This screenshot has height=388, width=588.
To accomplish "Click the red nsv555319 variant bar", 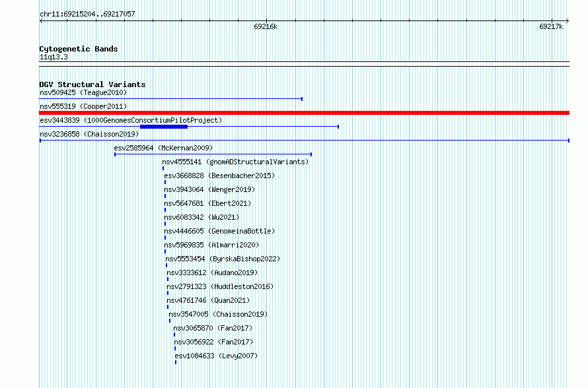I will tap(304, 113).
